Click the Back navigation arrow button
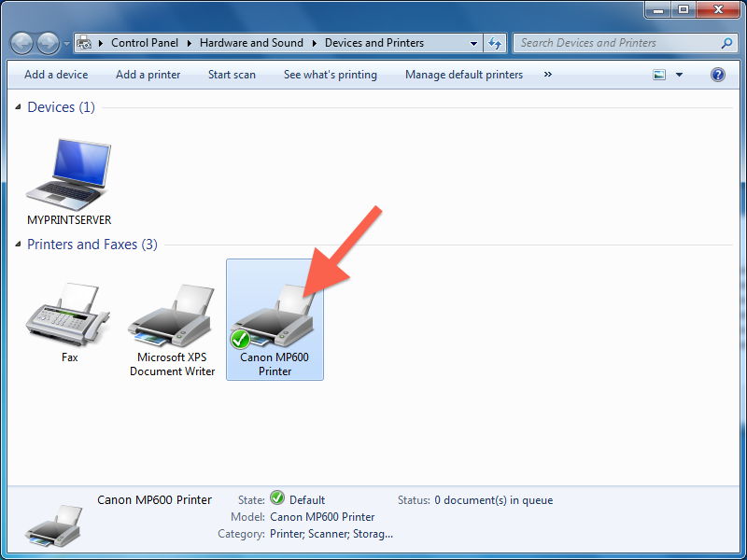The image size is (747, 560). pos(21,43)
